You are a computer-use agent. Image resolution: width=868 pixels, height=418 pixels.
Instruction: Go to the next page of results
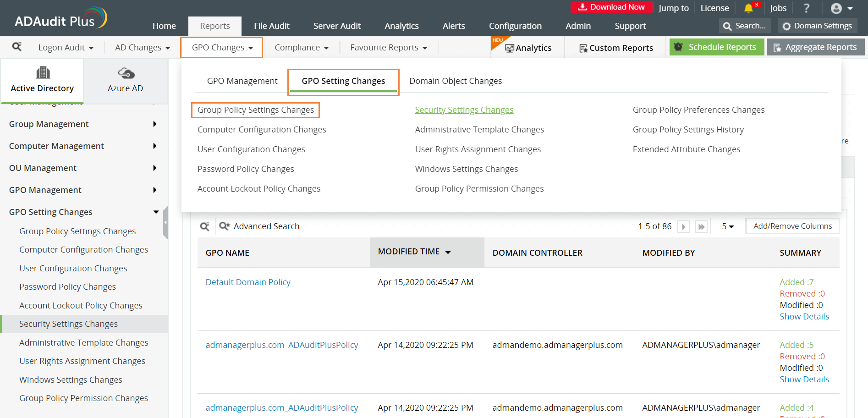pyautogui.click(x=683, y=226)
